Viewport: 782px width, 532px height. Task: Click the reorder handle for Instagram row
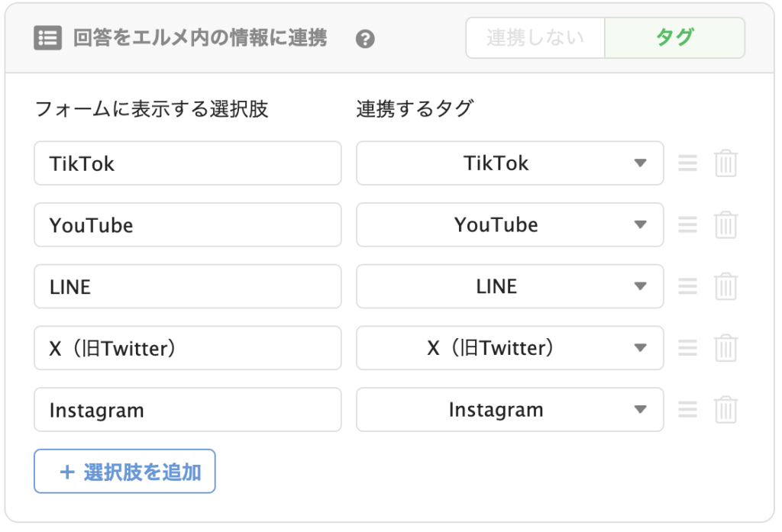[688, 410]
